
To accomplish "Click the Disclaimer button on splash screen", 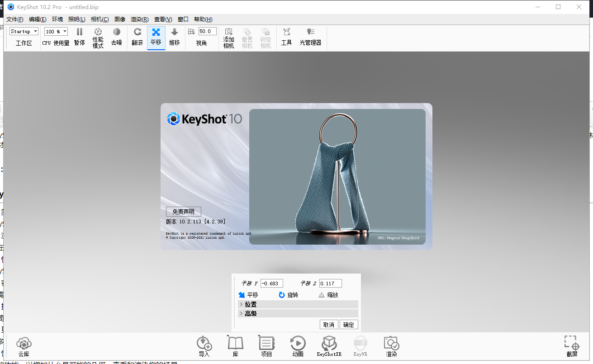I will pyautogui.click(x=183, y=212).
